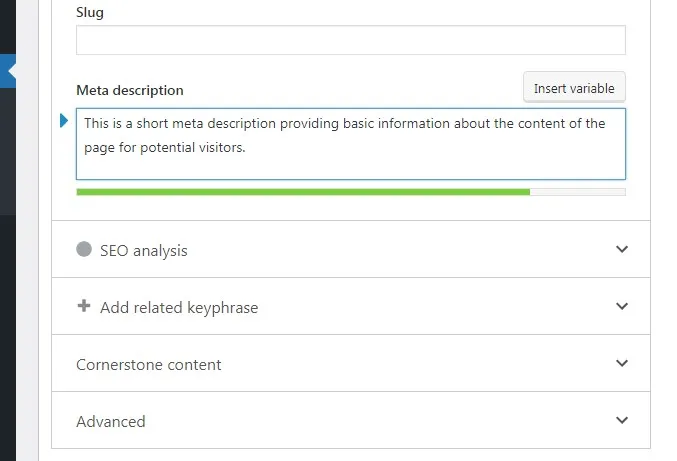677x461 pixels.
Task: Open the Add related keyphrase section title
Action: click(179, 308)
